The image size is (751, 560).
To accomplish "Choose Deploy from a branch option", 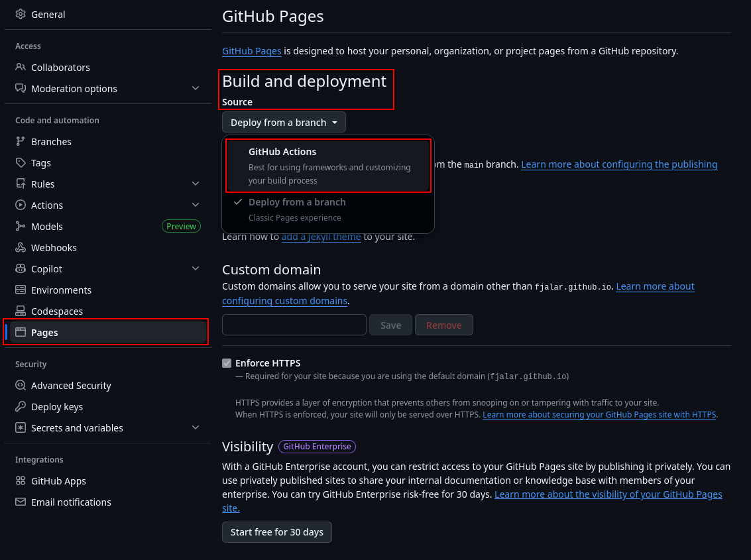I will (328, 210).
